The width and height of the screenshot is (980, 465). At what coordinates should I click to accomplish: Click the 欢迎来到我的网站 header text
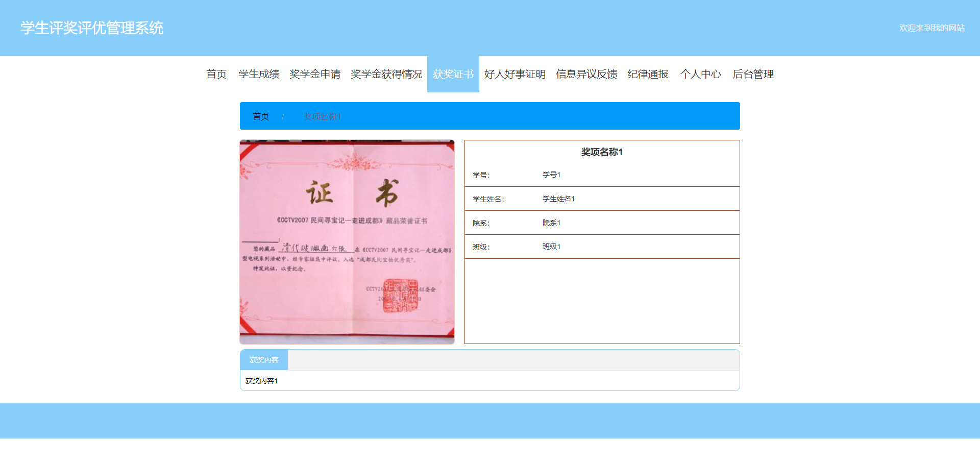point(932,28)
